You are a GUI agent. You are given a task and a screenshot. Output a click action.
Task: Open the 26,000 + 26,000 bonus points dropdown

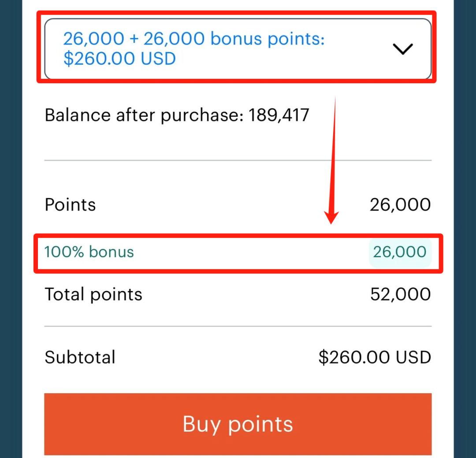click(x=238, y=49)
